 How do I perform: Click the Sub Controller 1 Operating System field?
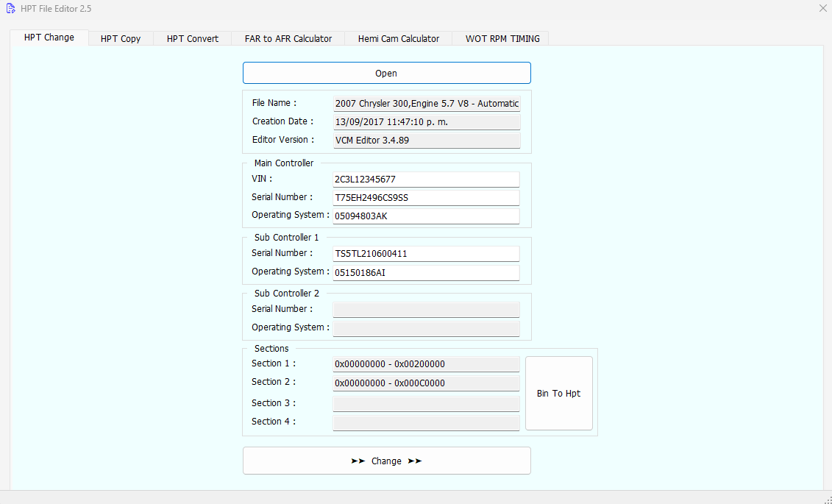coord(426,273)
